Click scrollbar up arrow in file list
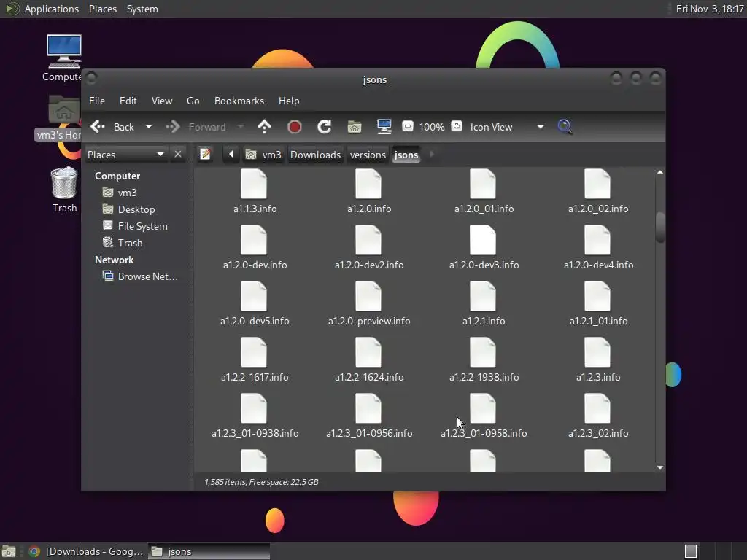 point(659,172)
